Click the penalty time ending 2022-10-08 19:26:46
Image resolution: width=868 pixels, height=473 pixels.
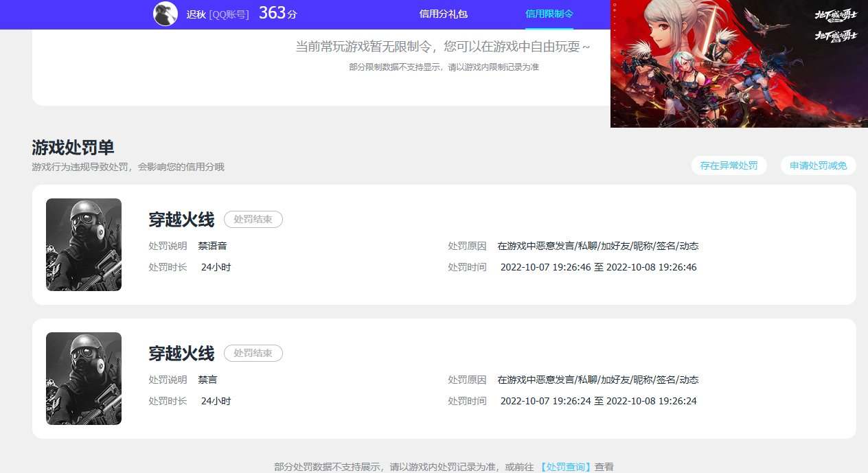[598, 267]
